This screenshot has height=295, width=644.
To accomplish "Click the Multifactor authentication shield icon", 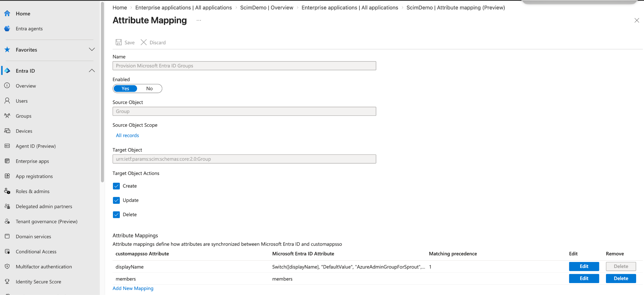I will [7, 267].
